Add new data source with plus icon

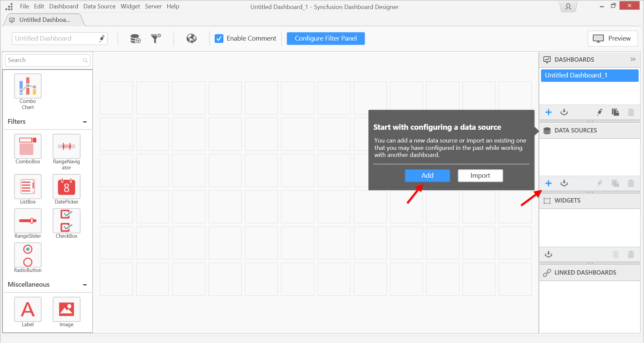point(548,183)
